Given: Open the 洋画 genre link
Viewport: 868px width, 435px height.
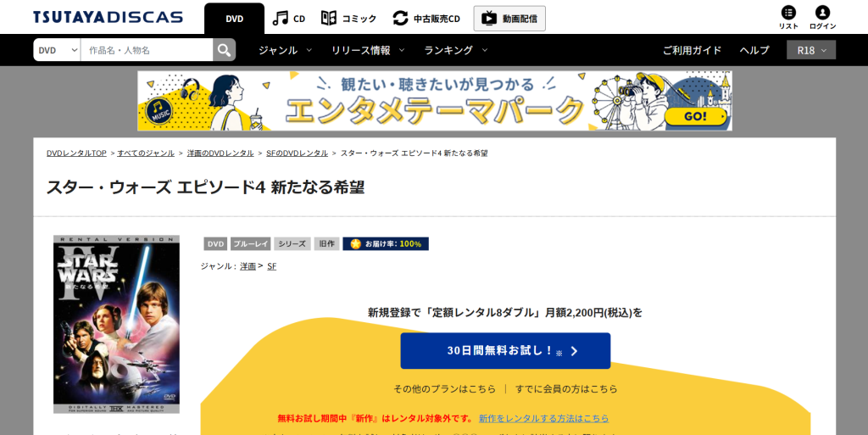Looking at the screenshot, I should point(248,266).
